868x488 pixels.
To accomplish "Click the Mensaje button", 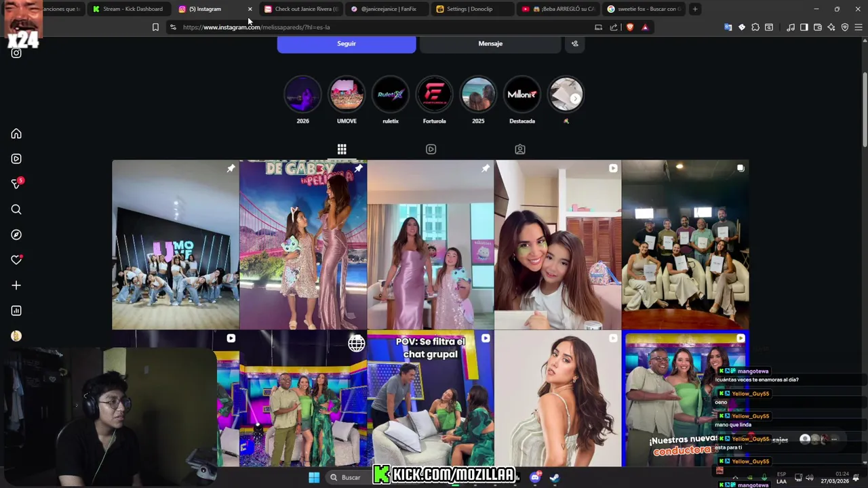I will pyautogui.click(x=490, y=43).
